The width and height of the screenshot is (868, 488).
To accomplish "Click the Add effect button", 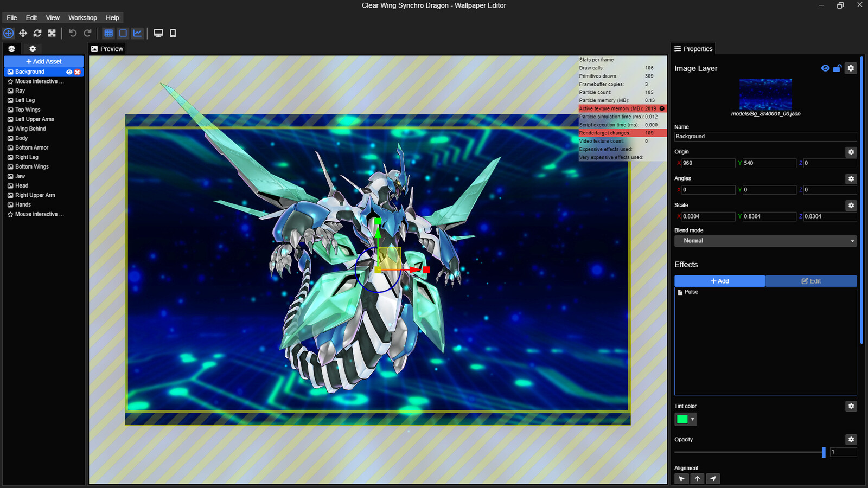I will 720,281.
